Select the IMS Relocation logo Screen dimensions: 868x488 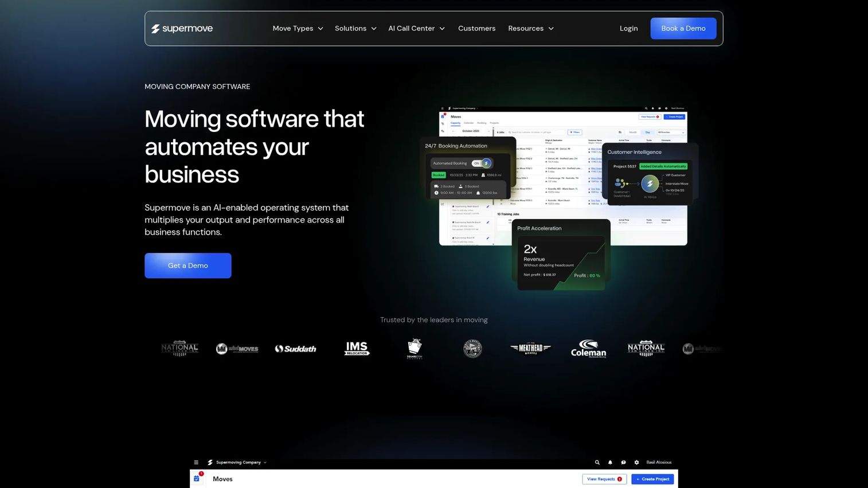[357, 349]
